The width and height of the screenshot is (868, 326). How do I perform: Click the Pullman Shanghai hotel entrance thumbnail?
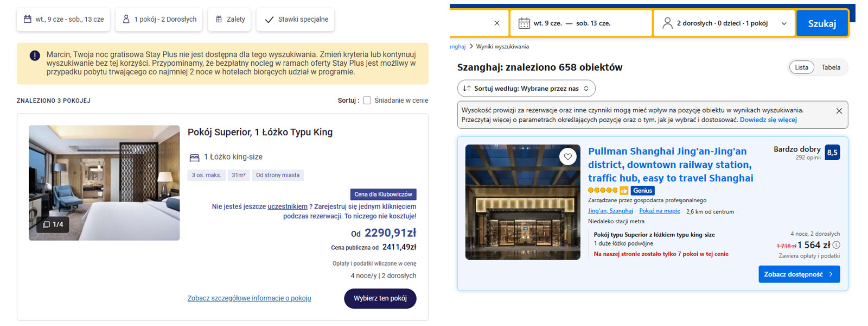tap(523, 202)
